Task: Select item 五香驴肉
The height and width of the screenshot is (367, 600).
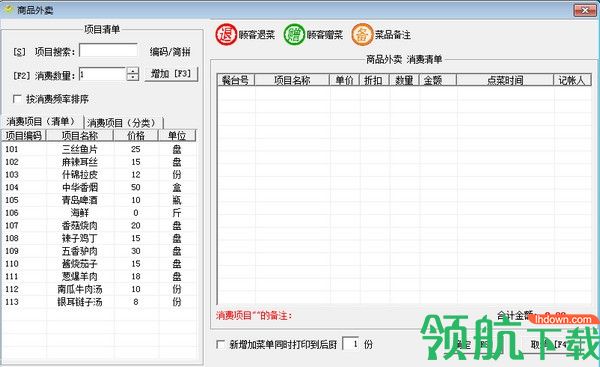Action: (80, 251)
